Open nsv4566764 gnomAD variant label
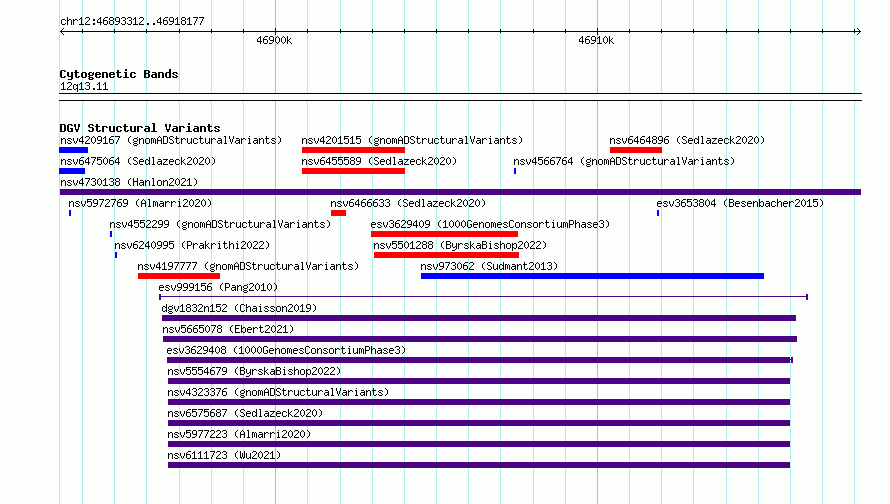Viewport: 890px width, 504px height. (624, 161)
